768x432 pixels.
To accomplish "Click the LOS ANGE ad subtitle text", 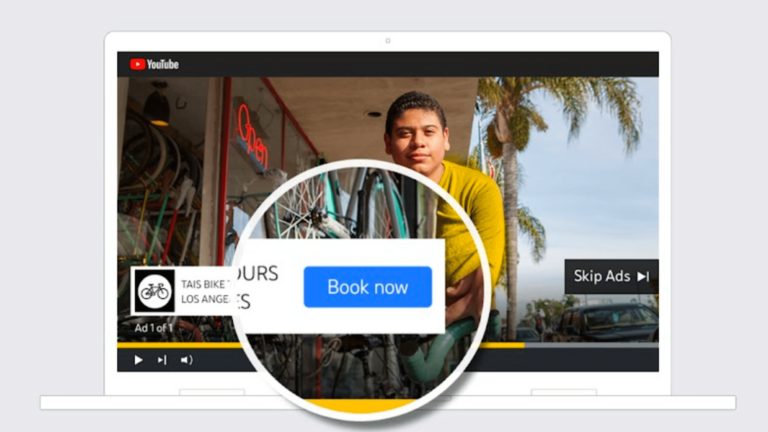I will coord(206,299).
